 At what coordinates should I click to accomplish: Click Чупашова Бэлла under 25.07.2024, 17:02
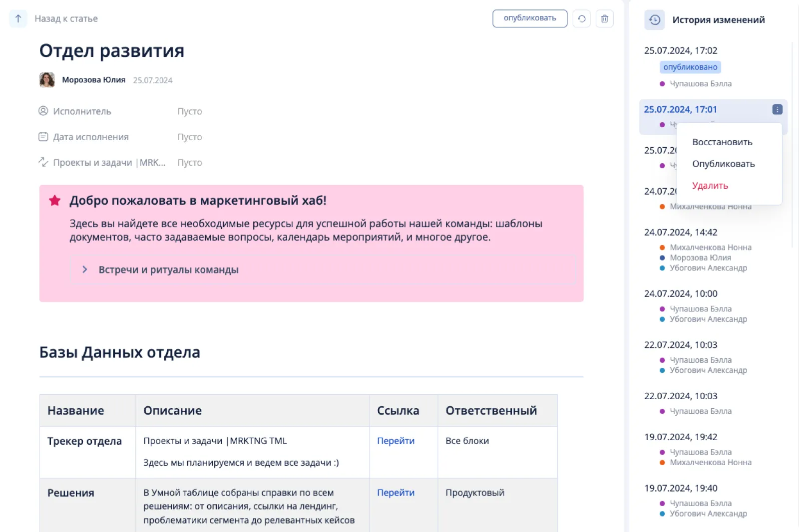[x=701, y=84]
